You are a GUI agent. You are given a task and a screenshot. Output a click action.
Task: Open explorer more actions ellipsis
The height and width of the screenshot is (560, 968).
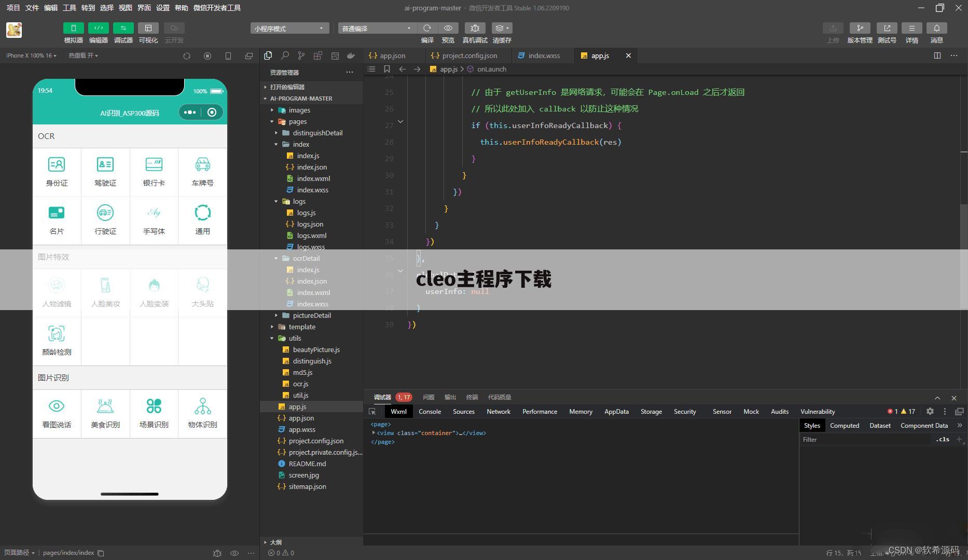click(350, 73)
